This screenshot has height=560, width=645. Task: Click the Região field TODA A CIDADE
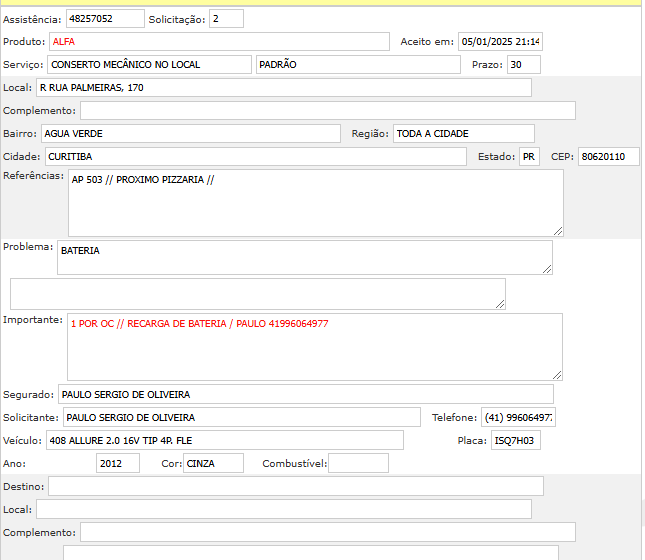464,134
